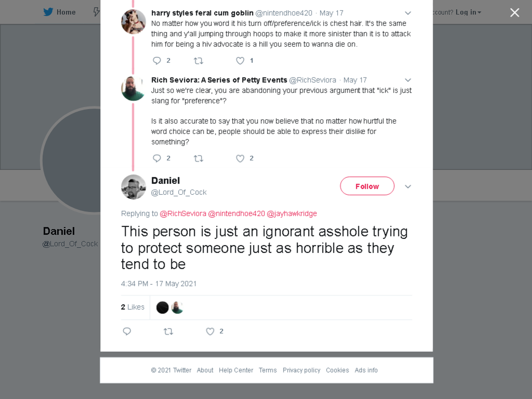Open the @jayhawkridge mention link
This screenshot has width=532, height=399.
[x=292, y=214]
